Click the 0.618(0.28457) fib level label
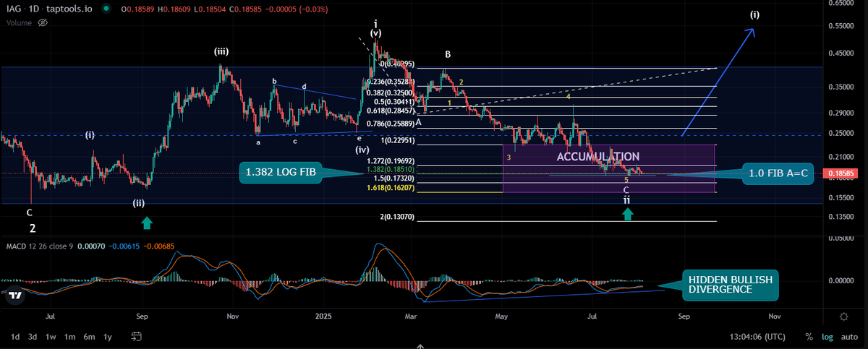The image size is (868, 349). pos(391,110)
